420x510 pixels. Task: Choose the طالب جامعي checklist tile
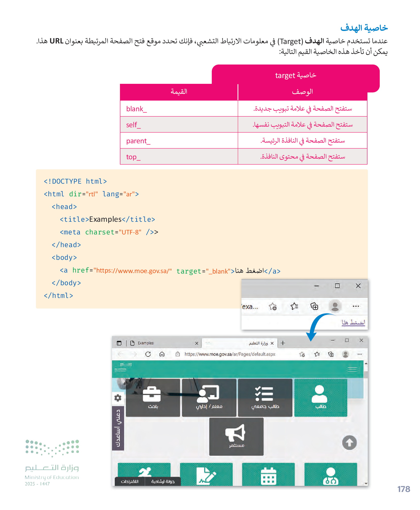point(265,397)
